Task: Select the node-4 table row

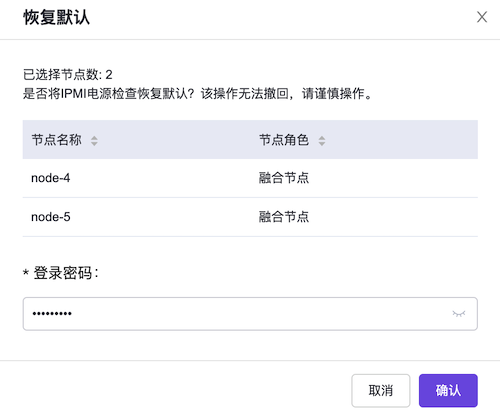Action: pyautogui.click(x=250, y=178)
